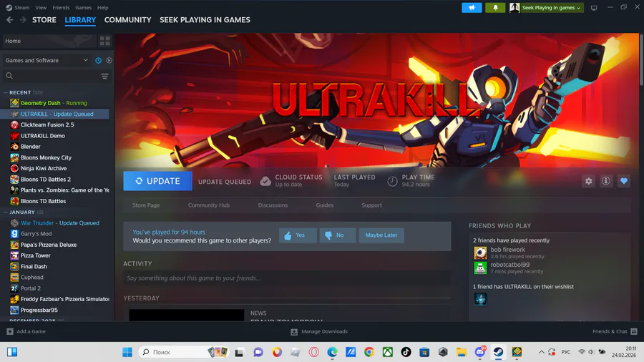644x362 pixels.
Task: Click the game page vertical scrollbar
Action: click(642, 60)
